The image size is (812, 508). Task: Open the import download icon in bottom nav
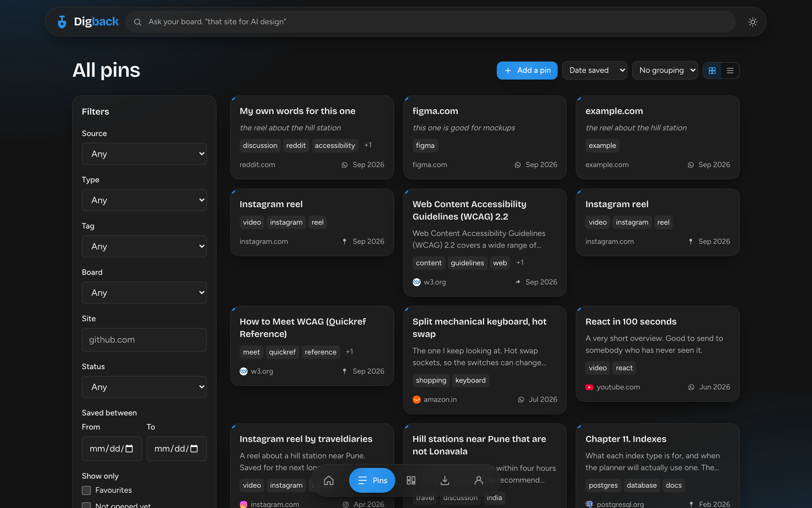tap(445, 480)
